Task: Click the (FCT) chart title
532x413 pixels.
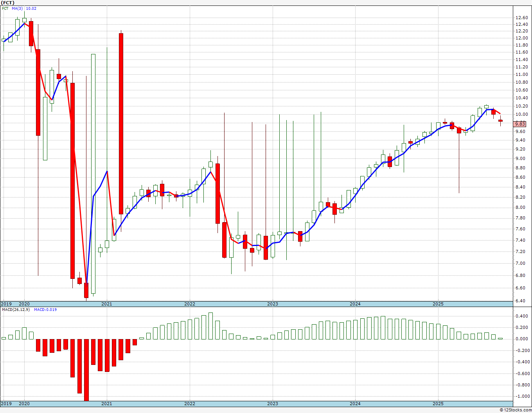Action: [8, 3]
